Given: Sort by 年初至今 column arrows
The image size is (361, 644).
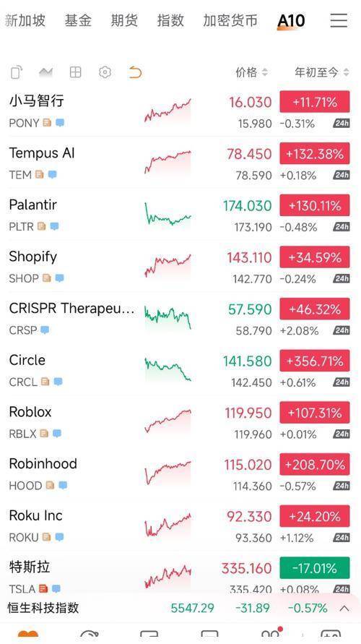Looking at the screenshot, I should (347, 73).
